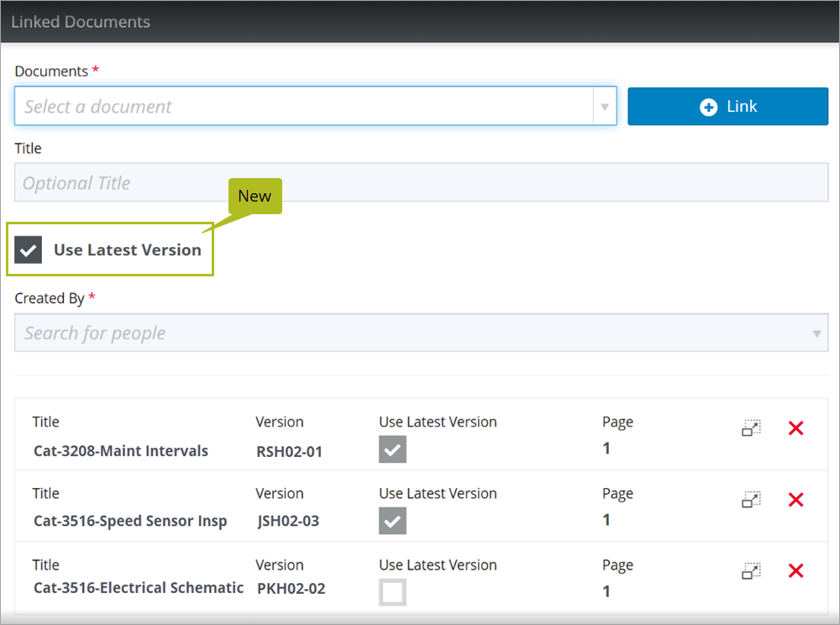The height and width of the screenshot is (625, 840).
Task: Select the Cat-3516-Electrical Schematic title
Action: click(x=139, y=588)
